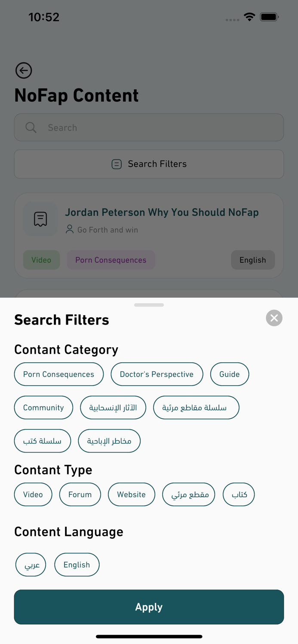Toggle the Porn Consequences category filter
Screen dimensions: 298x644
click(x=58, y=374)
